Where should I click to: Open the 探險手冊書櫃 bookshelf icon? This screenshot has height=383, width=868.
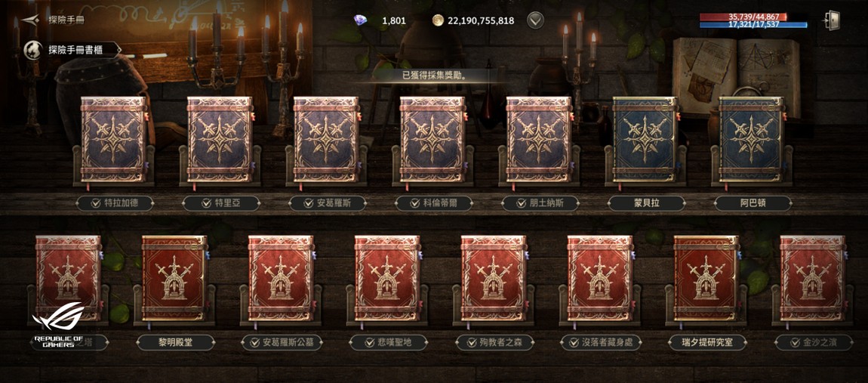tap(32, 50)
